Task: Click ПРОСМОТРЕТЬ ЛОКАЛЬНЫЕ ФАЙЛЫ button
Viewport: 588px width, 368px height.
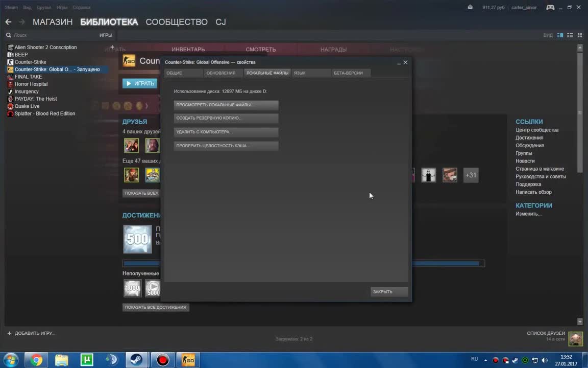Action: point(226,105)
